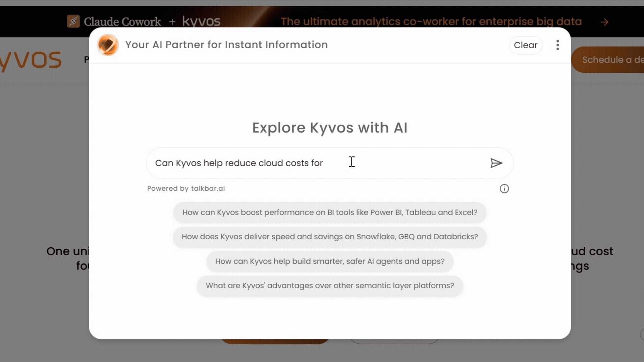Select the BI tools performance suggestion
644x362 pixels.
[330, 213]
